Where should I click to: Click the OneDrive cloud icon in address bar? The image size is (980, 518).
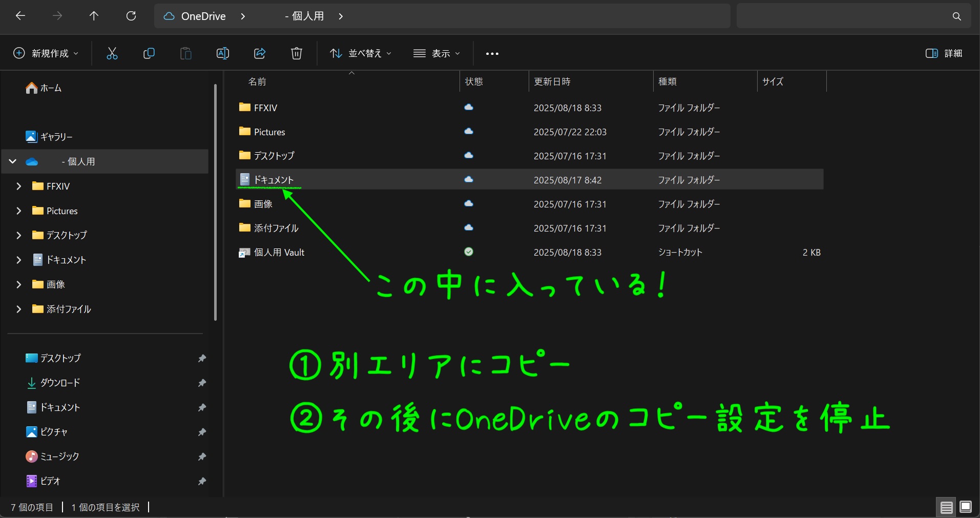click(x=169, y=16)
